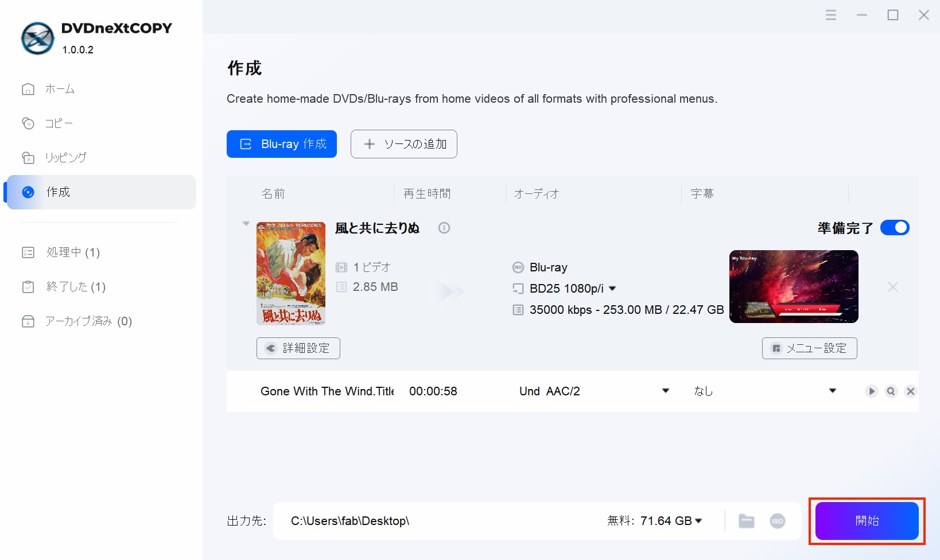Click the 00:00:58 duration value
Viewport: 940px width, 560px height.
(433, 391)
